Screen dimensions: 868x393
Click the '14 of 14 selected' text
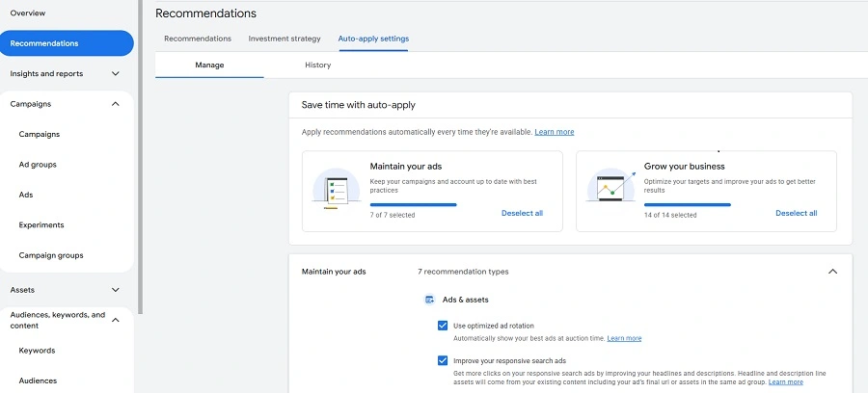[x=670, y=215]
